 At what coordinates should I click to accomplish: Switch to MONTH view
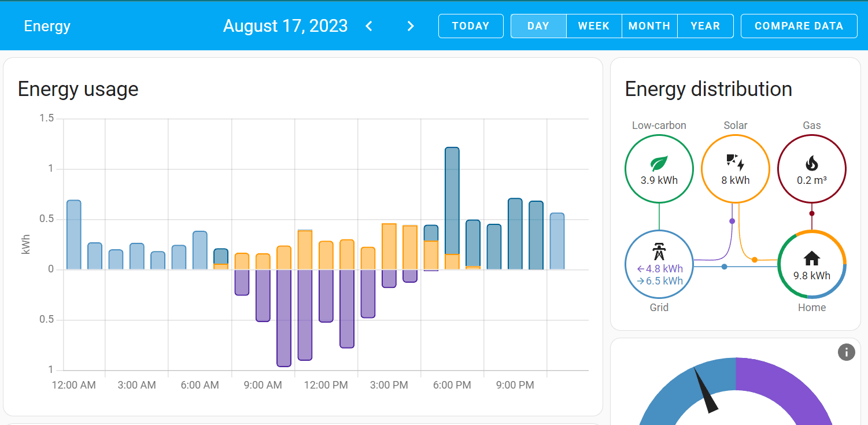(649, 26)
